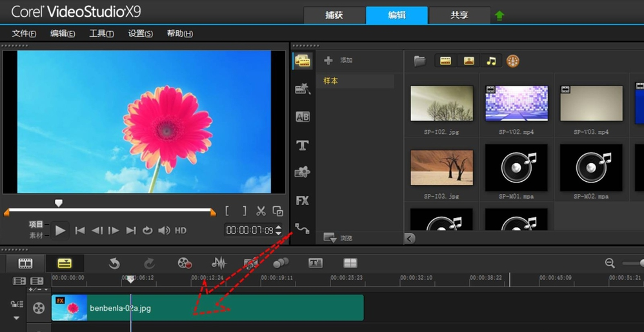
Task: Expand the video track options arrow
Action: 16,318
